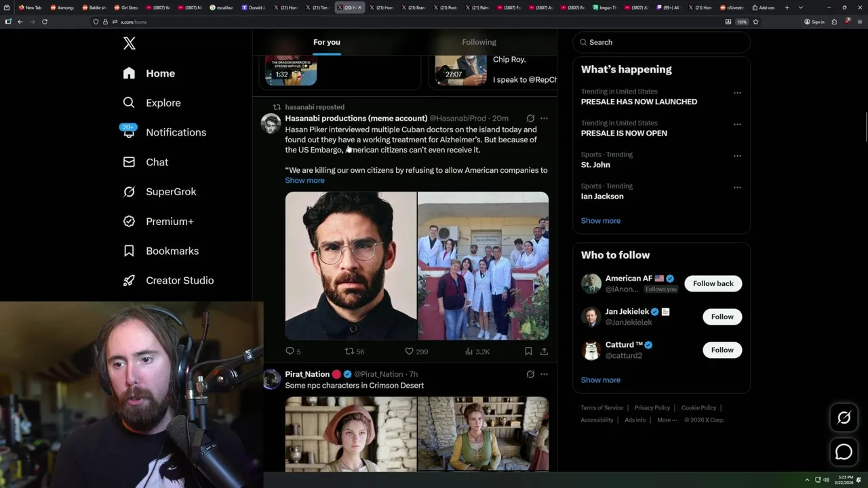This screenshot has width=868, height=488.
Task: Open Premium+ from sidebar
Action: coord(158,222)
